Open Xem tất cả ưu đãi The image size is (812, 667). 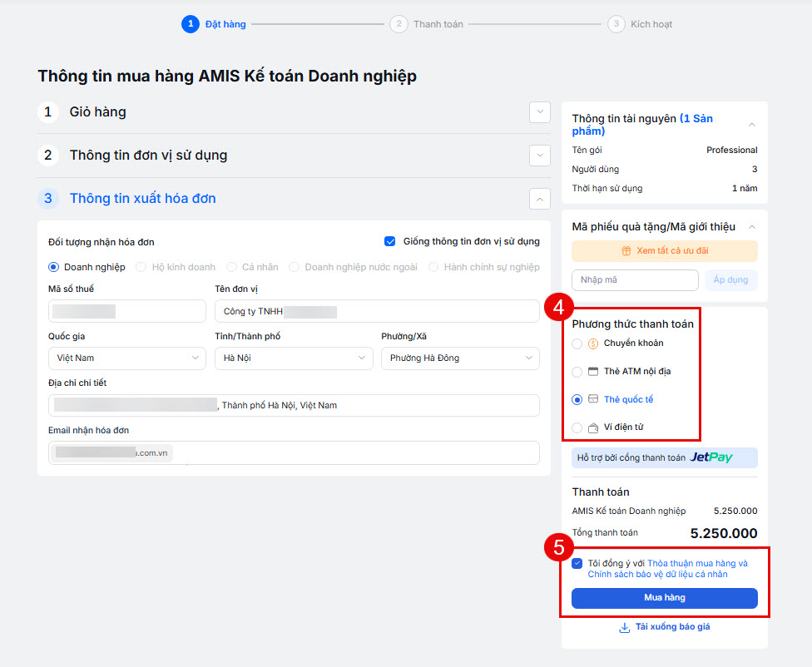[x=665, y=251]
